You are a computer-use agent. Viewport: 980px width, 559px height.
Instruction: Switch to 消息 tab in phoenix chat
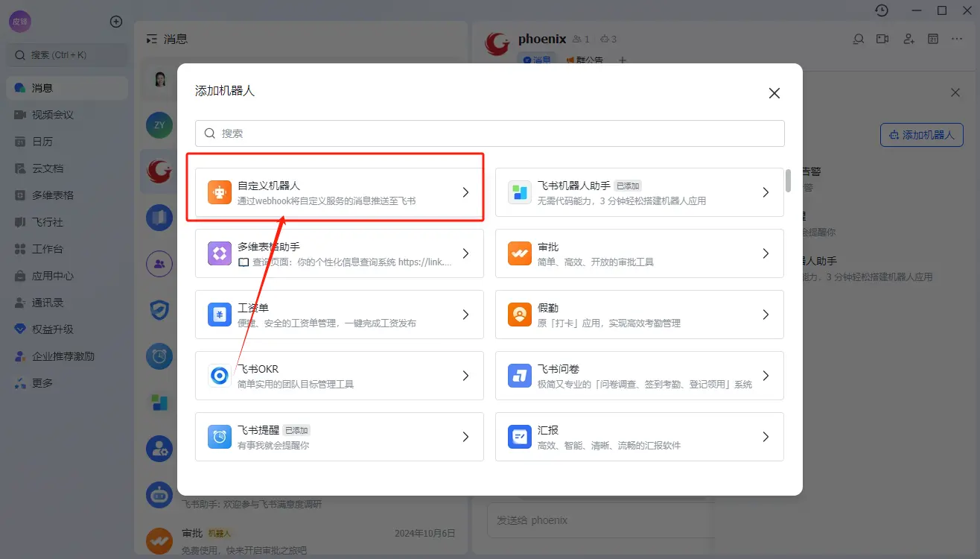tap(537, 60)
